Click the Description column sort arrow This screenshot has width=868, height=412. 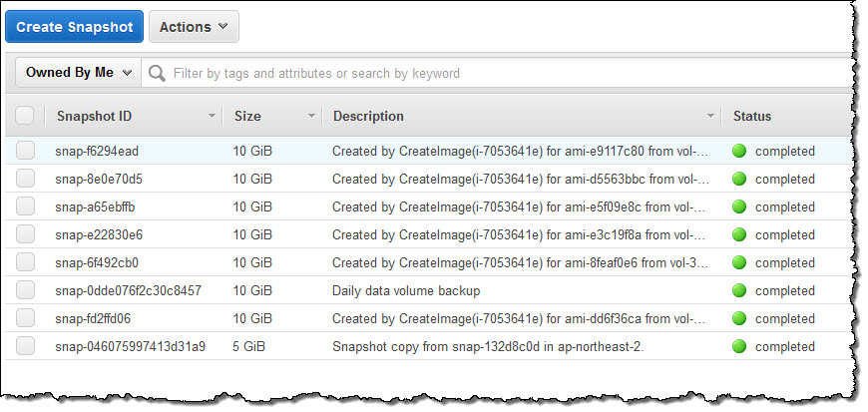(711, 117)
